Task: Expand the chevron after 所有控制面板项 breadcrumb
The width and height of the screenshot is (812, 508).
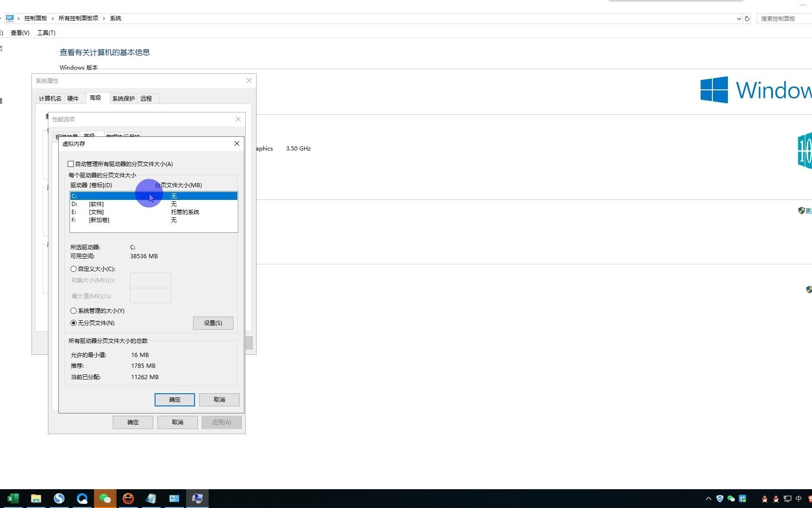Action: pos(104,18)
